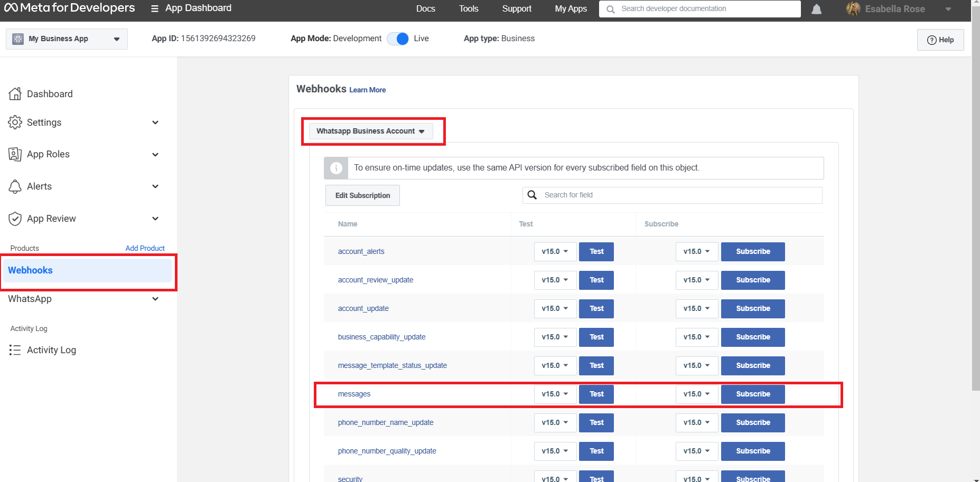Click the App Review shield icon
This screenshot has height=482, width=980.
(x=15, y=219)
